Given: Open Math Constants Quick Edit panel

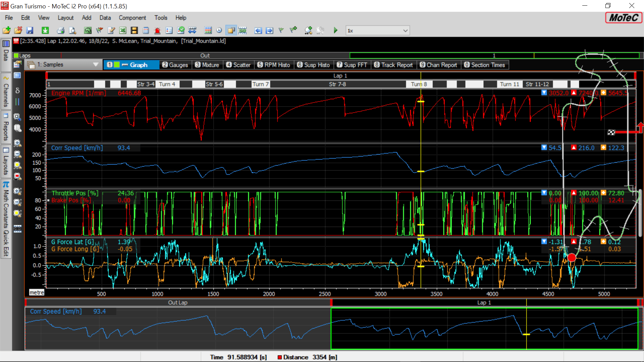Looking at the screenshot, I should point(6,219).
